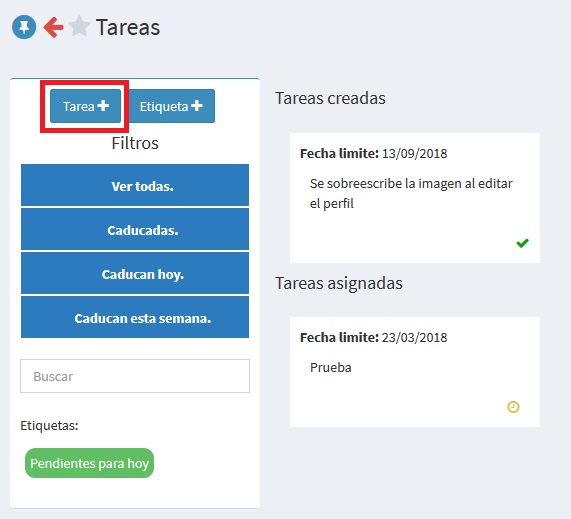Click the yellow clock icon on Prueba task

[x=513, y=407]
